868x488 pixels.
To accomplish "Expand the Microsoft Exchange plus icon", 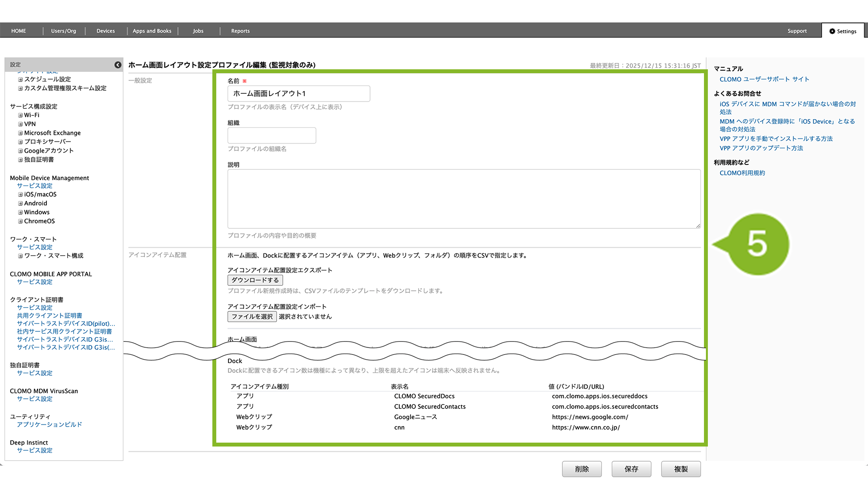I will [x=21, y=133].
